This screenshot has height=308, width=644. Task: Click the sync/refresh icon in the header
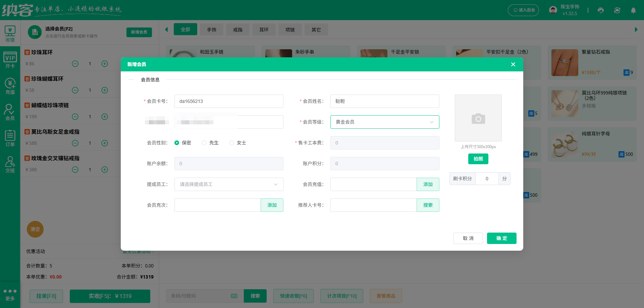pos(617,10)
